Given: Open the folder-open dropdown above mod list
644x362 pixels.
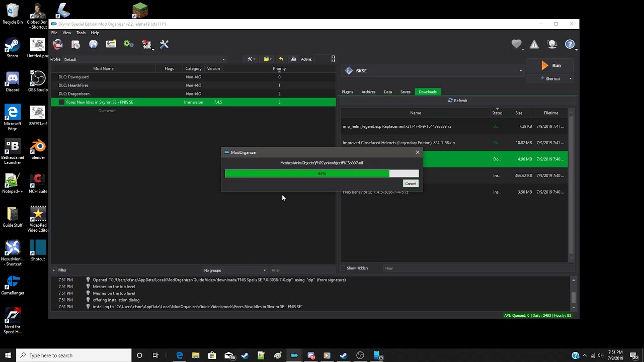Looking at the screenshot, I should tap(268, 59).
